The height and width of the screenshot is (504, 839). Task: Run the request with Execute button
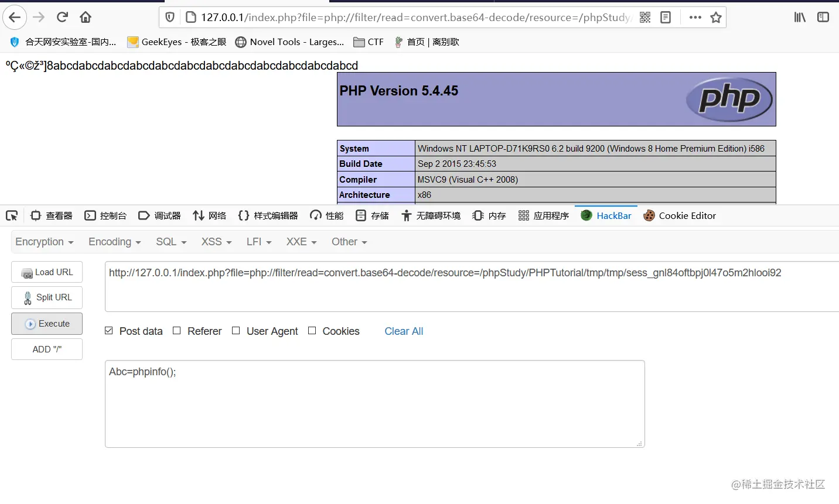47,324
